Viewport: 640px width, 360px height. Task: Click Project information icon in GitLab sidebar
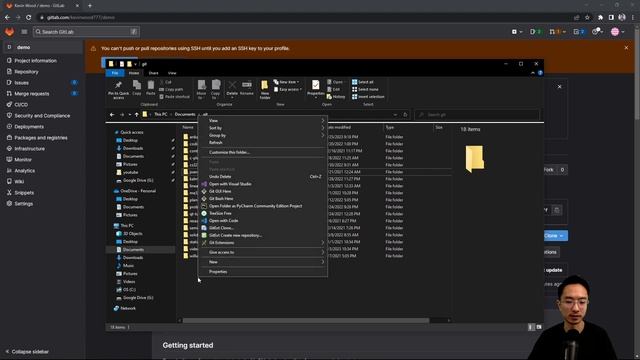point(9,60)
